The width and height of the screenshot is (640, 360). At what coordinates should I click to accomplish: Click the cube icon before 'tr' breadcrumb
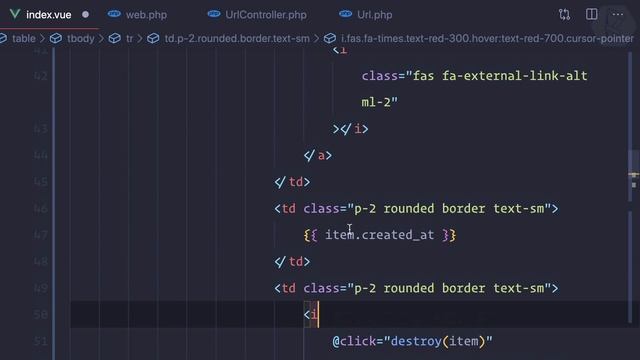click(115, 39)
